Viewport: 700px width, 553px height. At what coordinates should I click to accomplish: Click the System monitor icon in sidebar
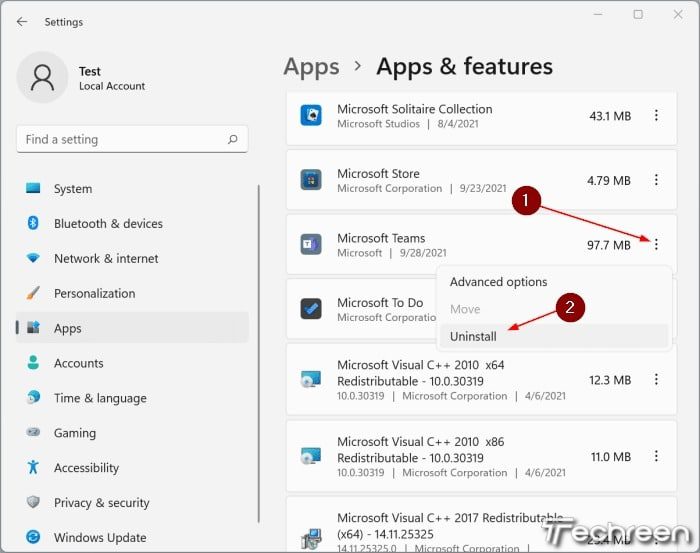point(33,188)
